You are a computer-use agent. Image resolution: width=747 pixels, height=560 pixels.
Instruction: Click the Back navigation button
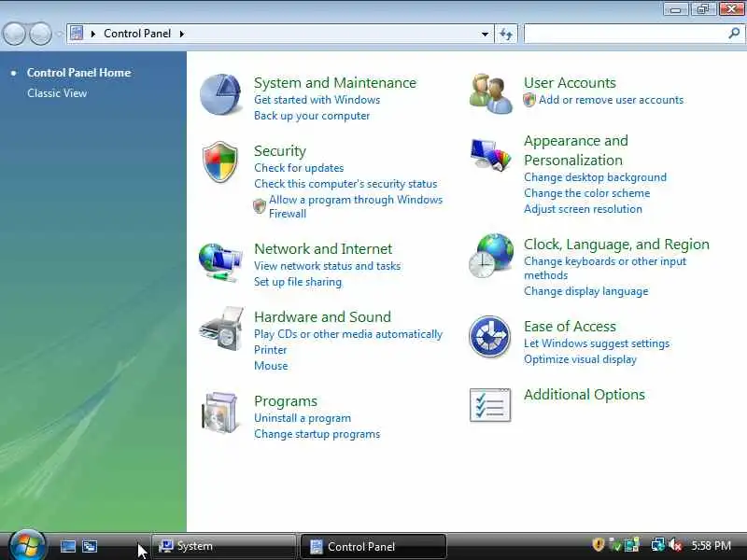coord(14,34)
